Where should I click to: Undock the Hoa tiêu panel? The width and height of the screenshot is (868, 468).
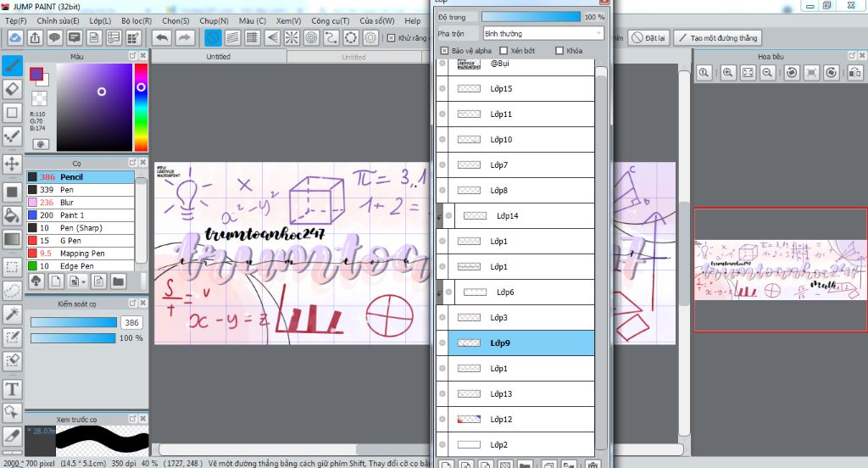pyautogui.click(x=853, y=56)
